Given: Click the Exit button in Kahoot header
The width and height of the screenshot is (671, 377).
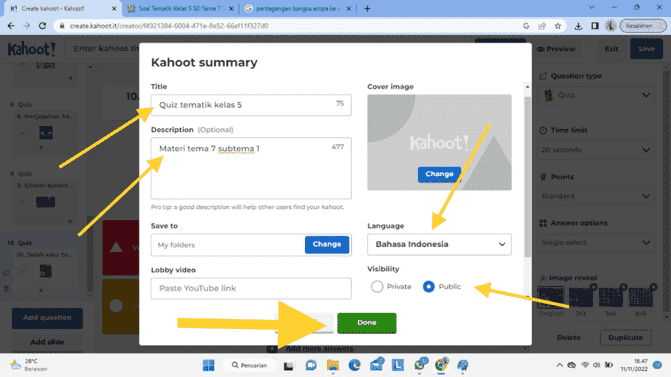Looking at the screenshot, I should click(612, 49).
